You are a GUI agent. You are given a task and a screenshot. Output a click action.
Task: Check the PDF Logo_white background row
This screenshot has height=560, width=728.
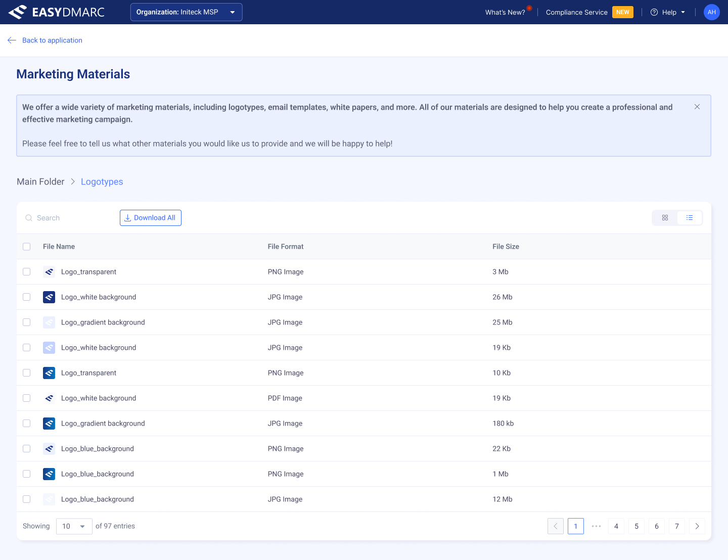click(x=27, y=398)
